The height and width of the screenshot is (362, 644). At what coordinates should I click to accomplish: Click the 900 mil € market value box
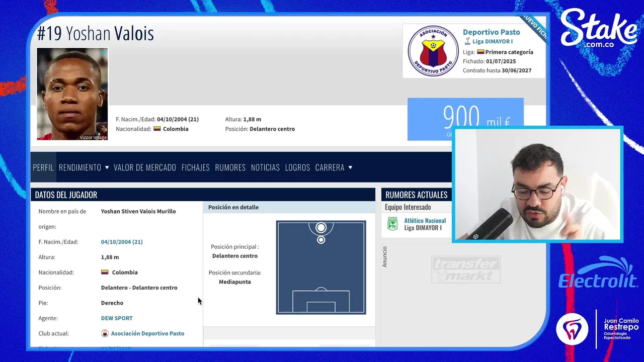pyautogui.click(x=465, y=119)
